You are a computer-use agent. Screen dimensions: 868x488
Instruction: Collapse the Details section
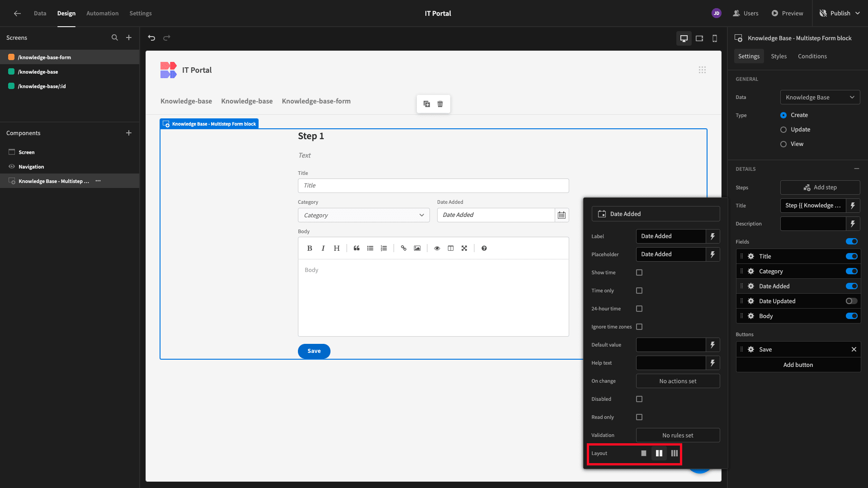click(857, 169)
